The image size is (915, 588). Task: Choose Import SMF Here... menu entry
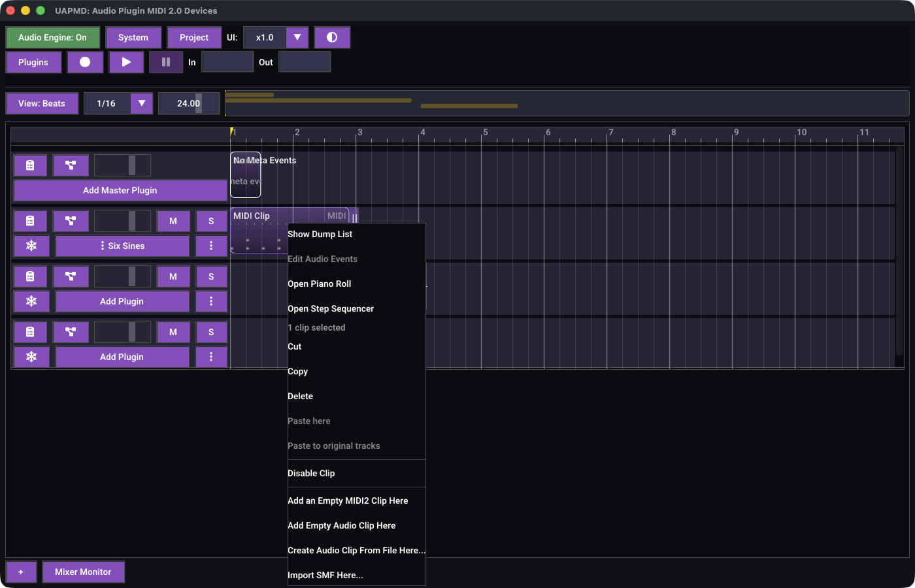pyautogui.click(x=356, y=575)
